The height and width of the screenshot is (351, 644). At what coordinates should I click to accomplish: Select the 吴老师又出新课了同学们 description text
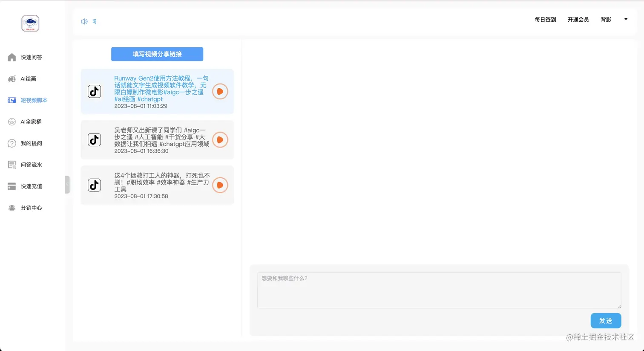[x=162, y=137]
